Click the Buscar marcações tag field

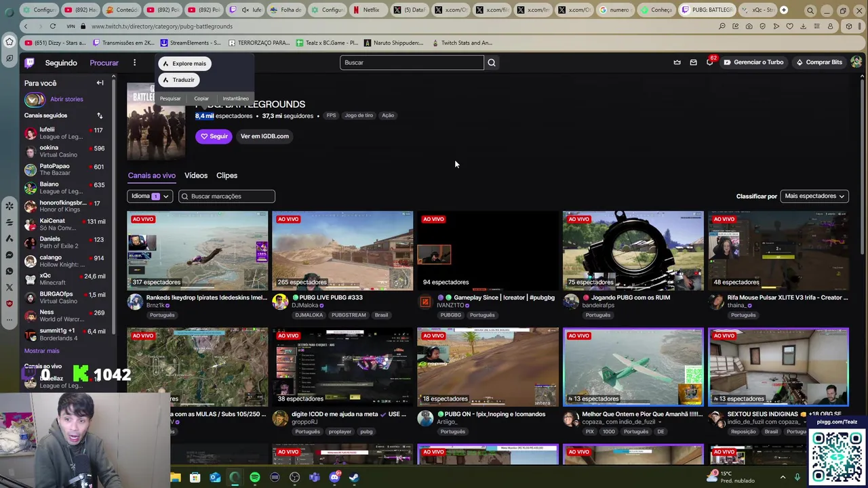pyautogui.click(x=226, y=197)
